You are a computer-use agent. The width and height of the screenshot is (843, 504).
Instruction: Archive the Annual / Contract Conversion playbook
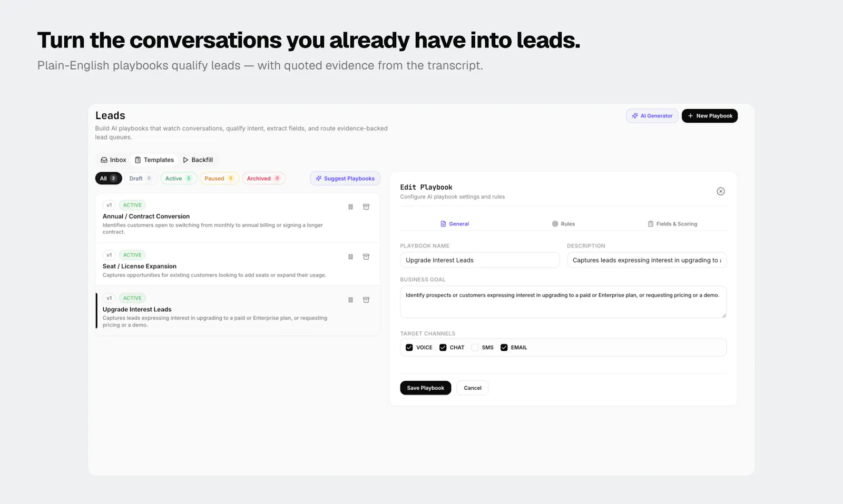[366, 207]
